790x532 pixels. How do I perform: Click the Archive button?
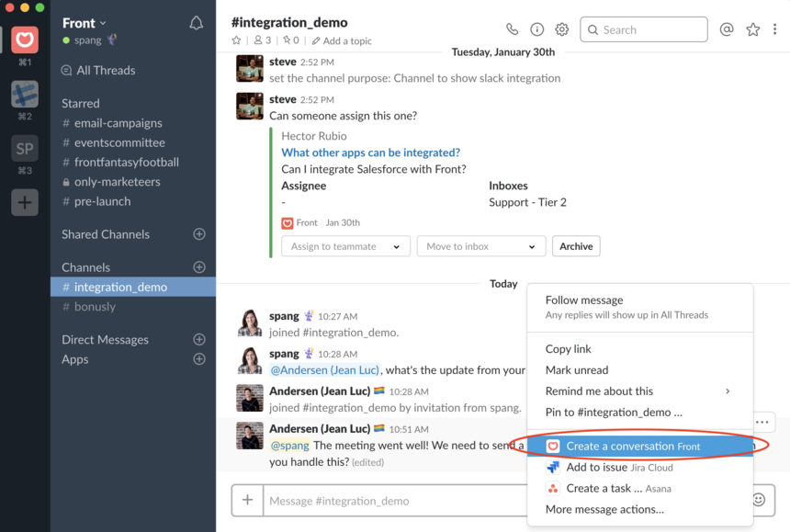pyautogui.click(x=576, y=246)
